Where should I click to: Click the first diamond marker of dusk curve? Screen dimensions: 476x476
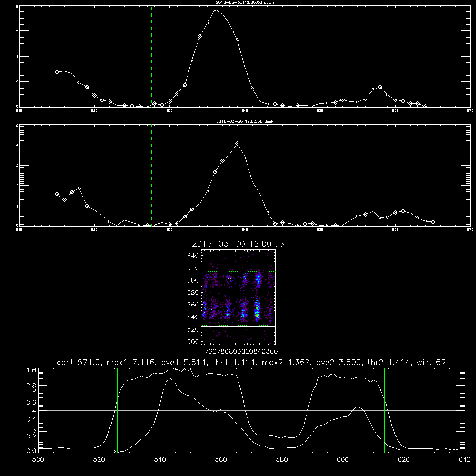click(x=57, y=194)
